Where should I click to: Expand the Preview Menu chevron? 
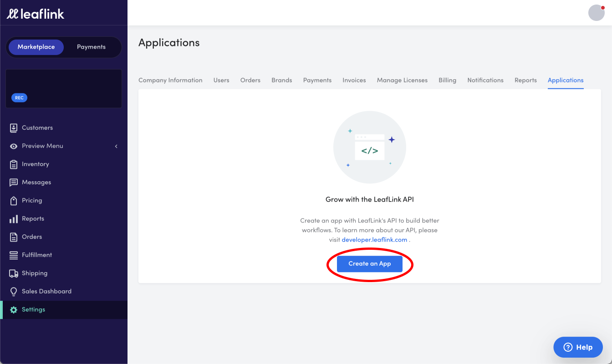pyautogui.click(x=116, y=146)
